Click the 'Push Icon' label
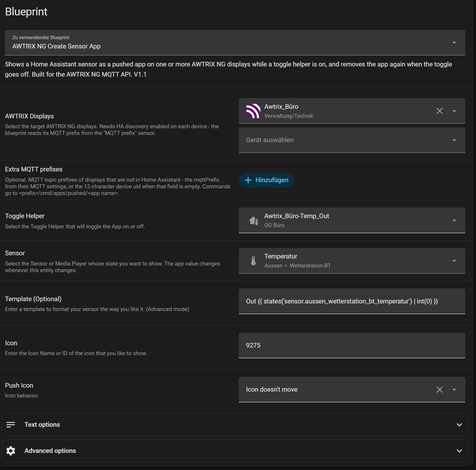This screenshot has height=470, width=476. click(x=19, y=385)
